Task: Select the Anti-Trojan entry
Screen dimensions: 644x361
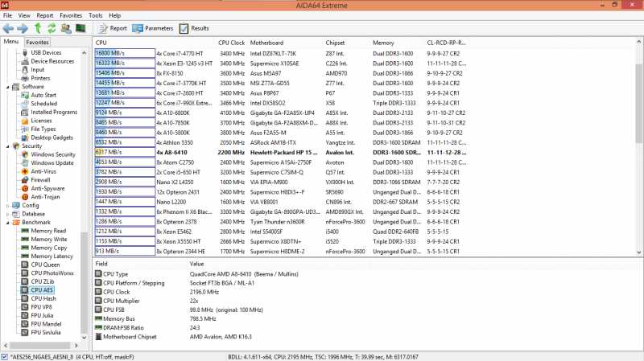Action: click(x=45, y=197)
